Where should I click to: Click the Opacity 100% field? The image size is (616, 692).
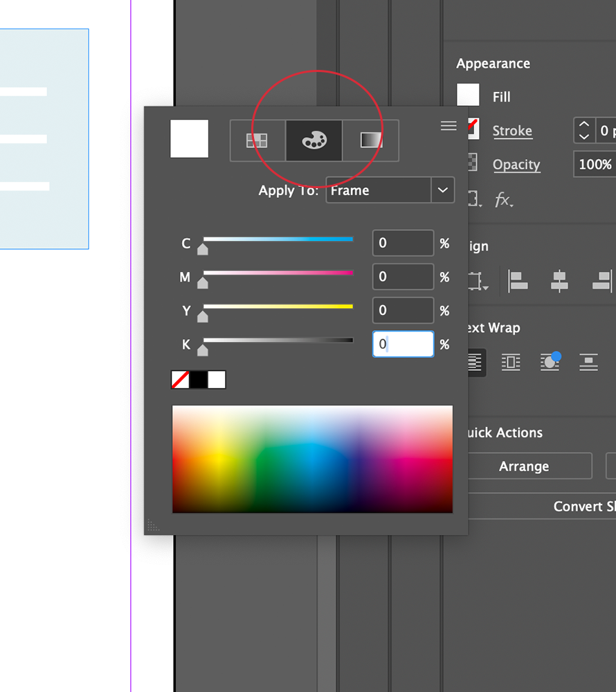click(x=595, y=164)
